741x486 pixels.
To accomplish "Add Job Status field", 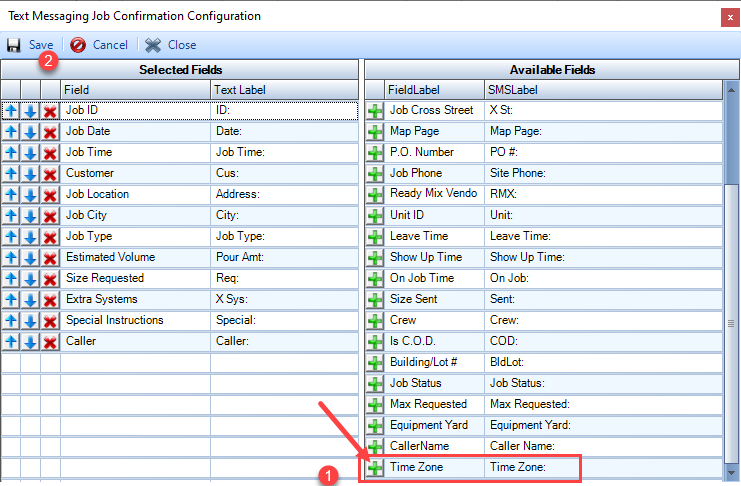I will click(x=375, y=384).
